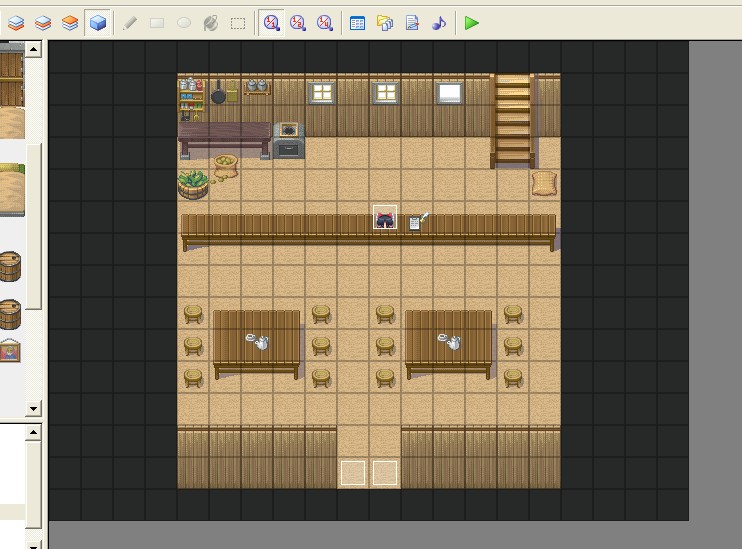Viewport: 742px width, 549px height.
Task: Click the hanging frying pan tile
Action: (218, 92)
